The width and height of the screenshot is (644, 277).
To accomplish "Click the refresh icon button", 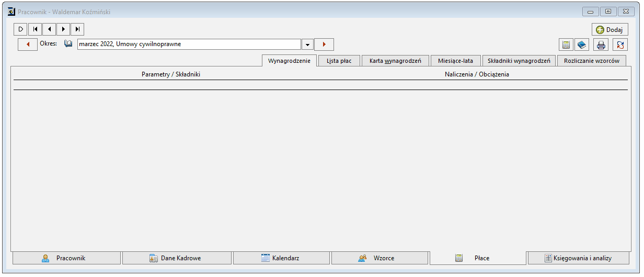I will [620, 45].
